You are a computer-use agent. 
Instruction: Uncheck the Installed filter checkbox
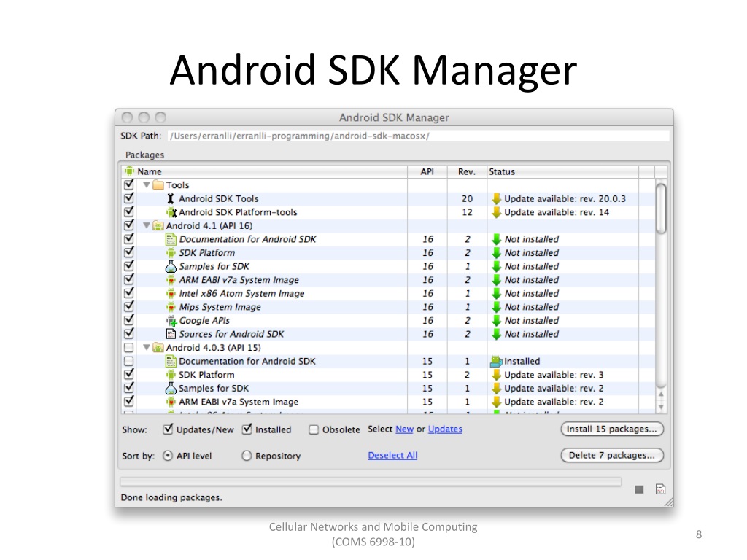tap(247, 429)
